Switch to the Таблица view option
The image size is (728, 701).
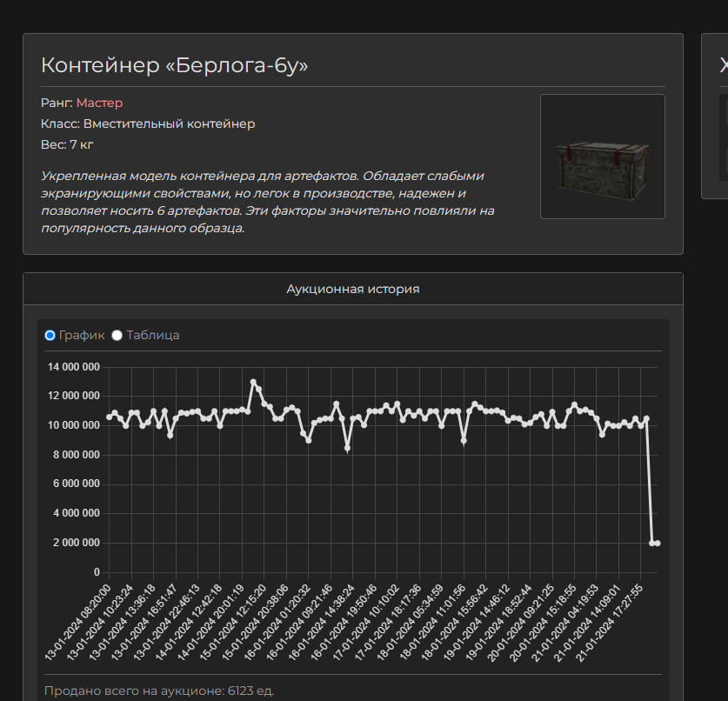[117, 335]
